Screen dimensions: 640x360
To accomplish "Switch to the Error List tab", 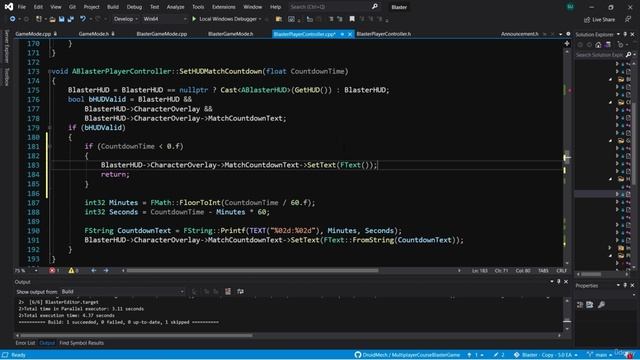I will click(x=25, y=343).
